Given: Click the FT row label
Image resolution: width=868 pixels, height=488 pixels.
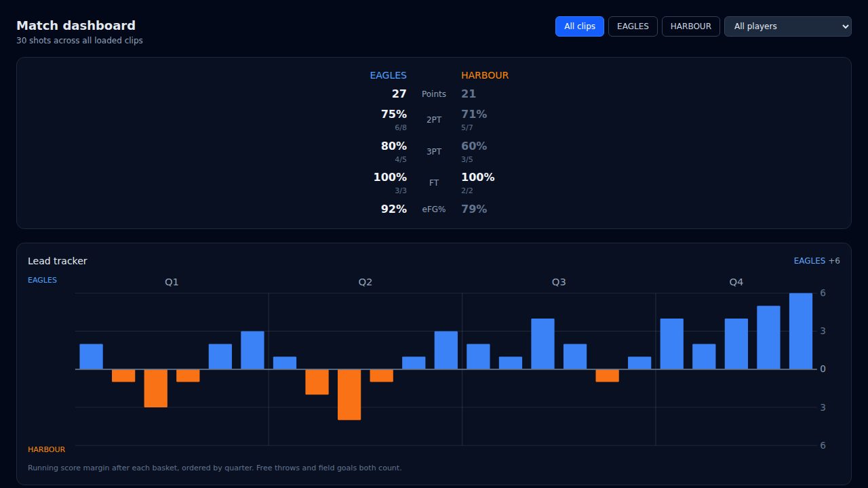Looking at the screenshot, I should [434, 183].
